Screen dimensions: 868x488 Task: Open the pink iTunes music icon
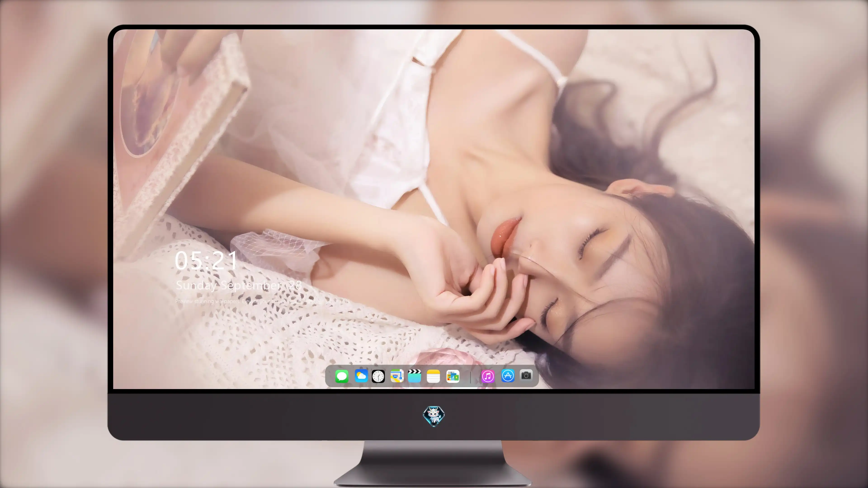488,376
